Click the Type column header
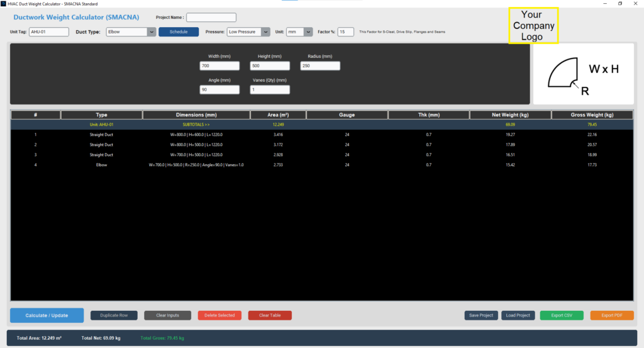The width and height of the screenshot is (644, 348). [101, 115]
